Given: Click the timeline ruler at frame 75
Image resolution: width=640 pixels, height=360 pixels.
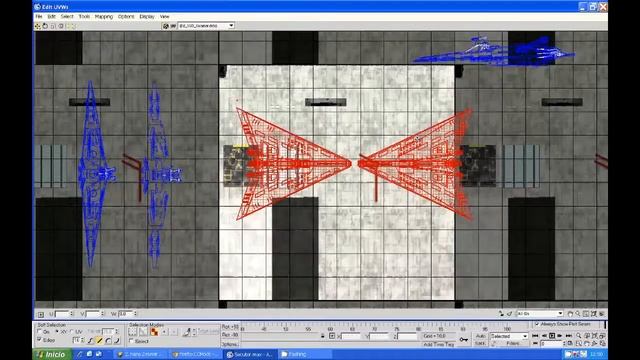Looking at the screenshot, I should [x=396, y=328].
